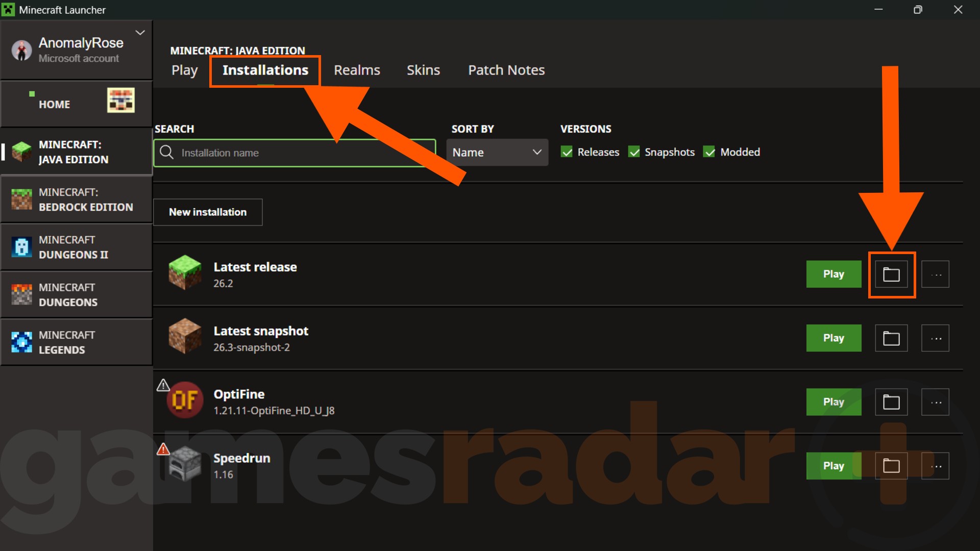Click the red warning triangle beside Speedrun
This screenshot has width=980, height=551.
point(163,449)
